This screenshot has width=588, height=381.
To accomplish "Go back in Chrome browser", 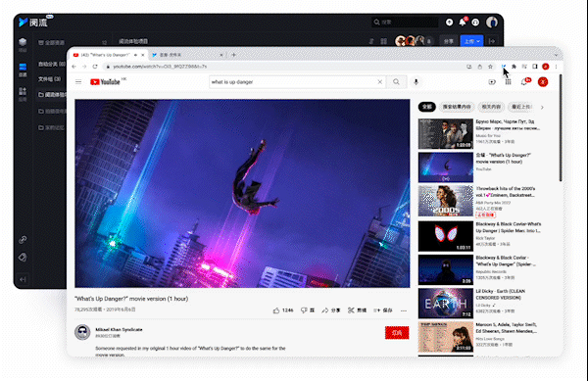I will 73,67.
